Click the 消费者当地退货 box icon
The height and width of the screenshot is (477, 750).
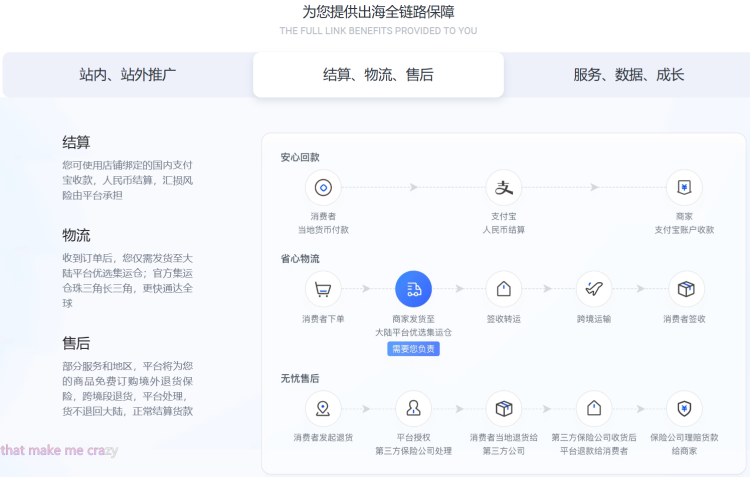point(504,409)
